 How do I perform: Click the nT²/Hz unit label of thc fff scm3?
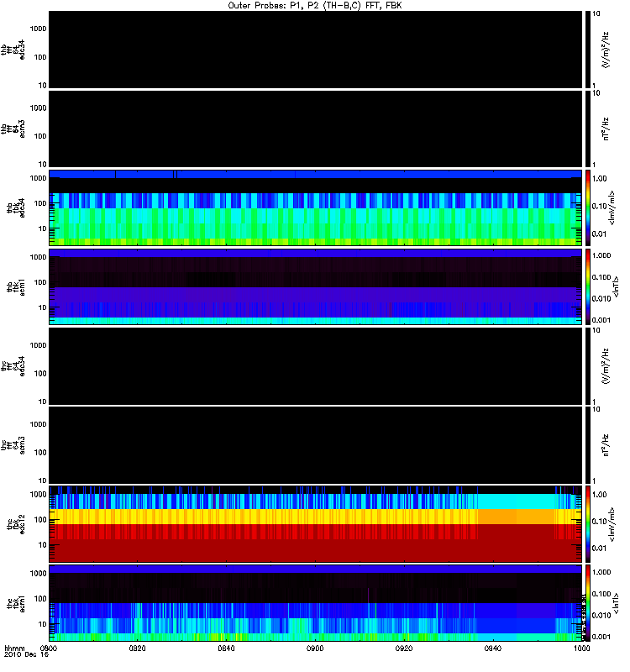[605, 445]
